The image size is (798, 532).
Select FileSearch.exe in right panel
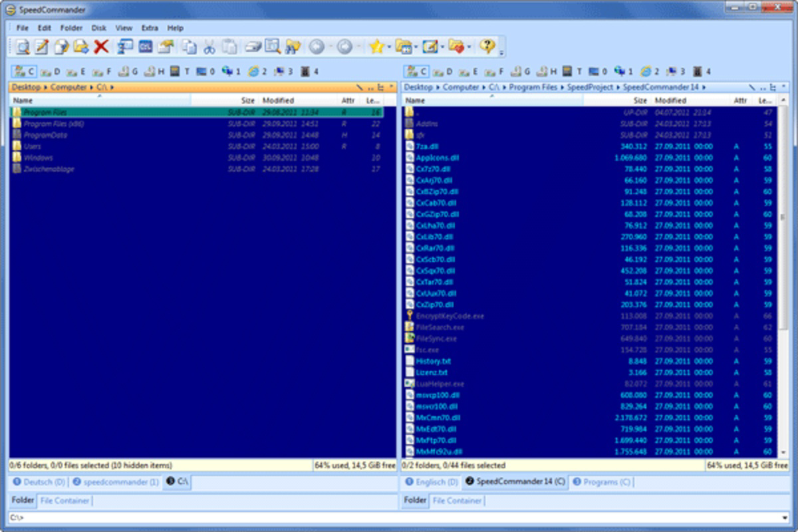pos(590,327)
